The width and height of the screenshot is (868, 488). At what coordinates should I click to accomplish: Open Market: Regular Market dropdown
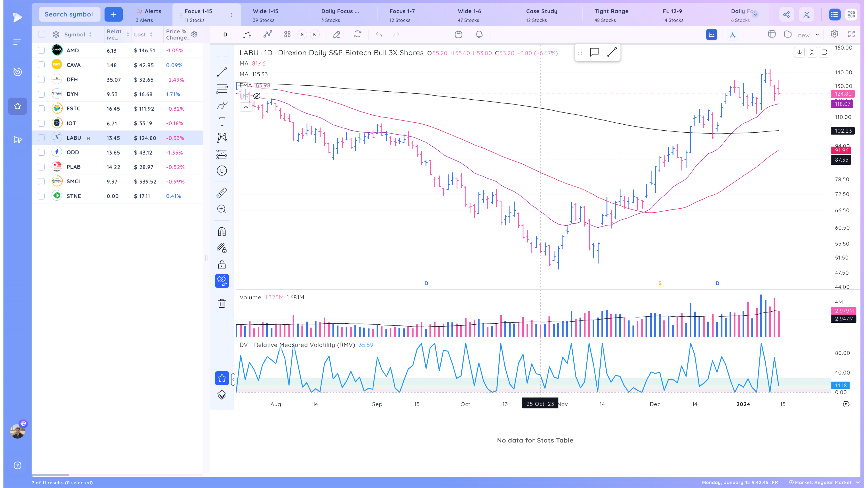(x=824, y=482)
